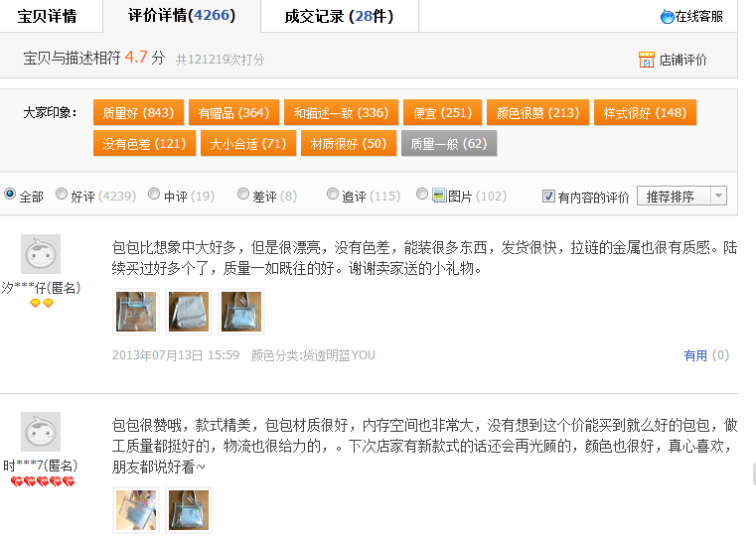Click the 有用 (0) link

pyautogui.click(x=706, y=355)
